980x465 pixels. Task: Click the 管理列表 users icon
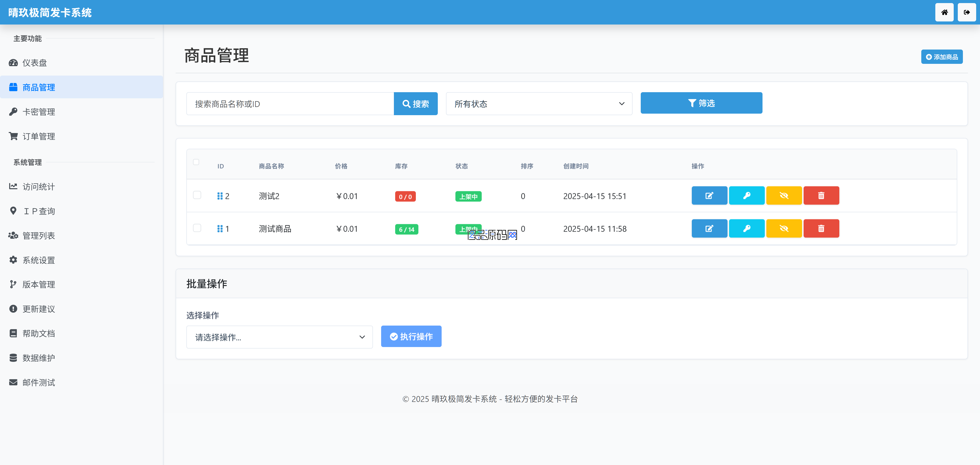click(x=13, y=235)
